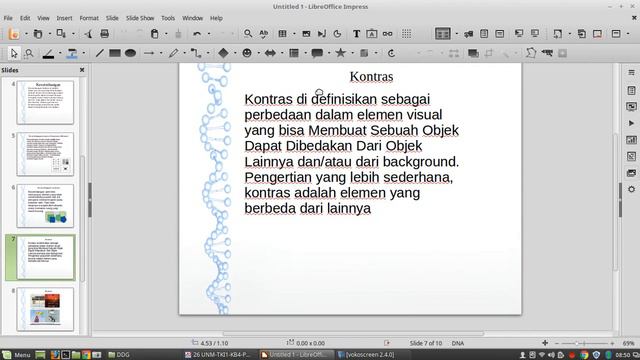Close the Slides panel
The width and height of the screenshot is (640, 360).
click(82, 70)
